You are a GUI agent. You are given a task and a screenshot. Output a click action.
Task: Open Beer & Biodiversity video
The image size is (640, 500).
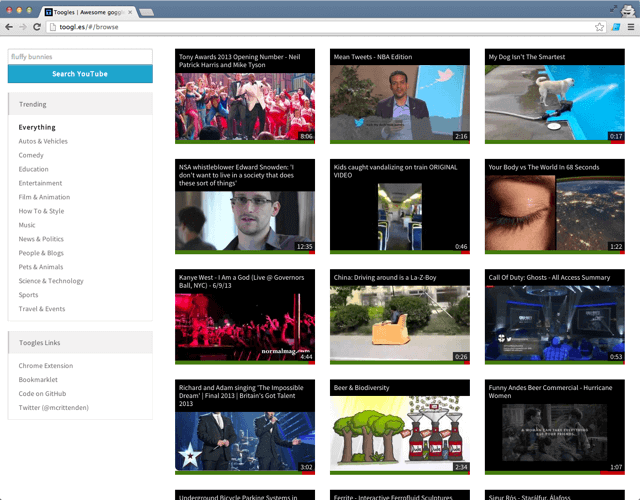(400, 427)
